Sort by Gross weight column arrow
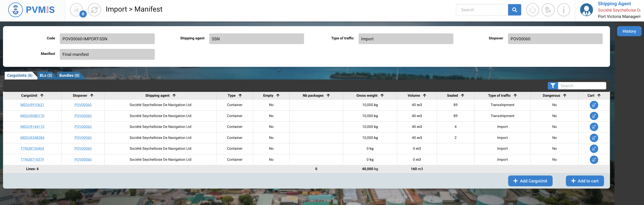Viewport: 644px width, 205px height. (x=382, y=95)
